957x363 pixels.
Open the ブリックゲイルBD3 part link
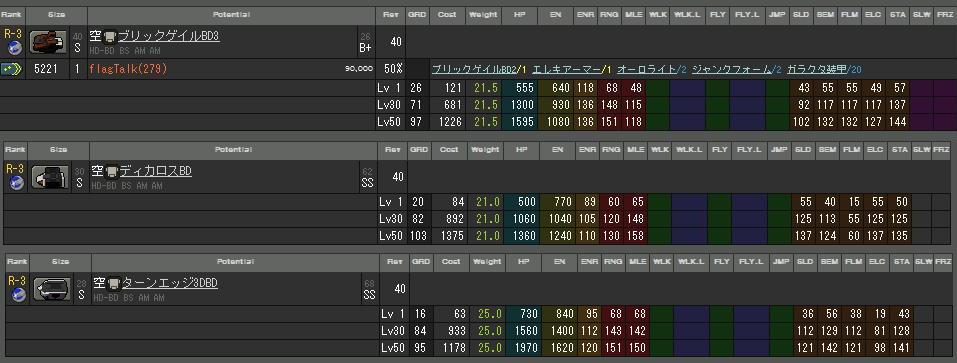168,37
